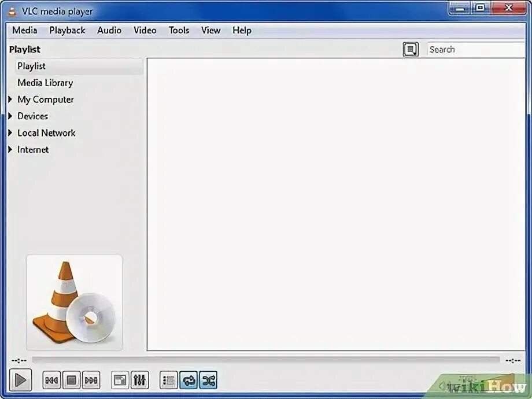Toggle loop repeat mode
The image size is (532, 399).
(x=189, y=380)
